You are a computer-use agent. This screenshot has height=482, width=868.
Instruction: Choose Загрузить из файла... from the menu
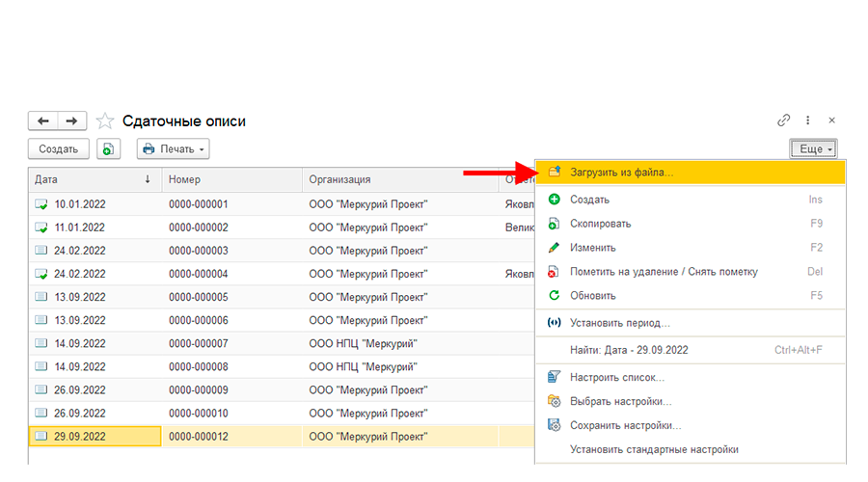(690, 173)
